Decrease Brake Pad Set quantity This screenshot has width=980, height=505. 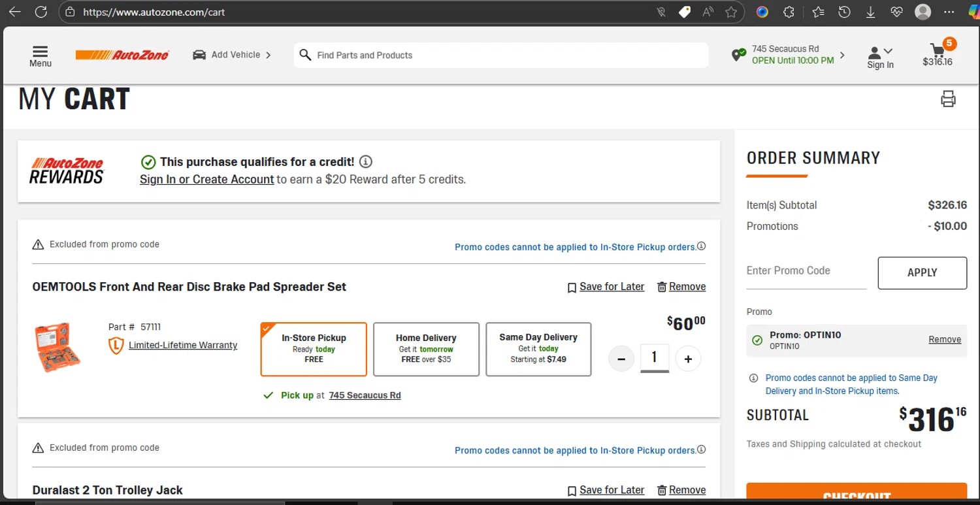(x=621, y=359)
